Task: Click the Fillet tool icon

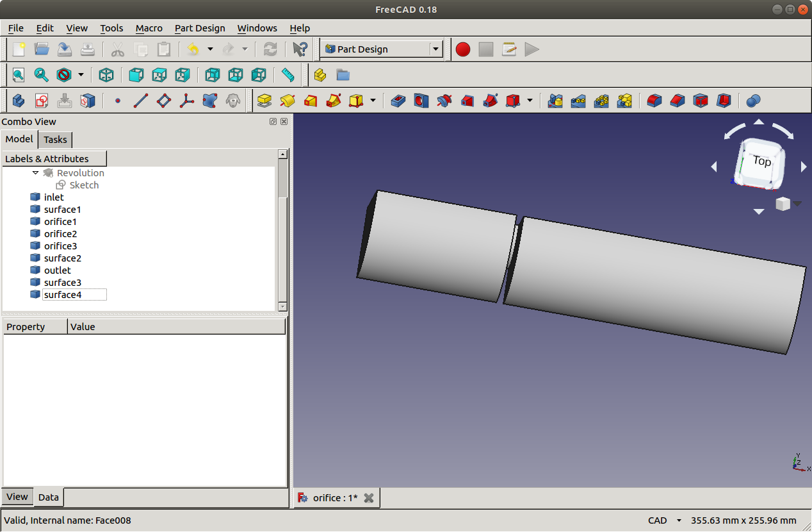Action: (654, 101)
